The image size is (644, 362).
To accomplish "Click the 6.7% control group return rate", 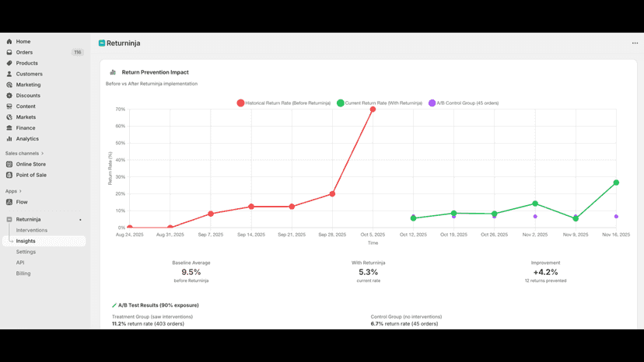I will [x=377, y=324].
